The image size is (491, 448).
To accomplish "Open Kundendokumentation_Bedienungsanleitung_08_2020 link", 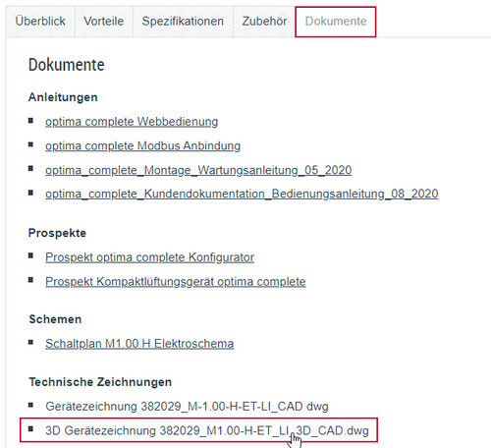I will click(x=242, y=194).
